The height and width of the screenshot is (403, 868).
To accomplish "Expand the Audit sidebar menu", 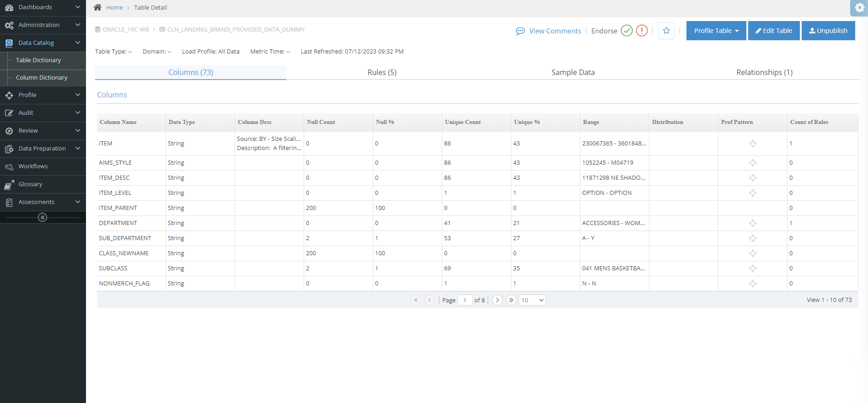I will point(78,113).
